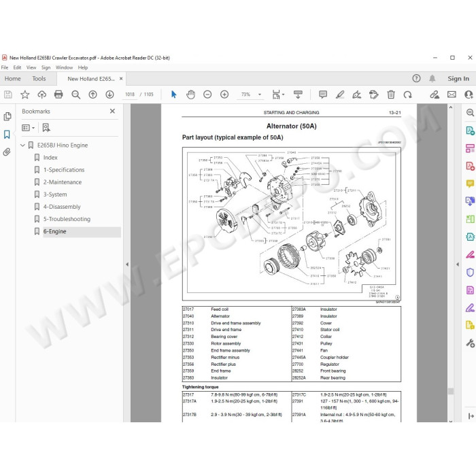Open the notifications bell
Image resolution: width=476 pixels, height=476 pixels.
tap(432, 79)
